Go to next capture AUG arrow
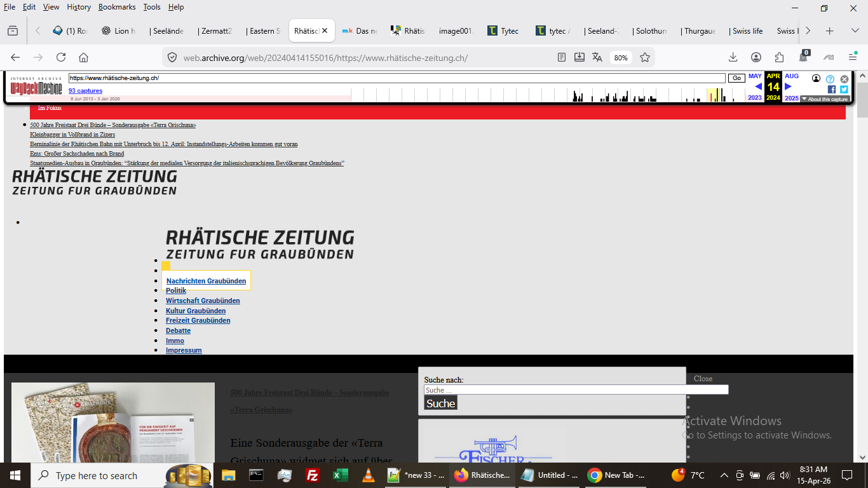 coord(788,86)
